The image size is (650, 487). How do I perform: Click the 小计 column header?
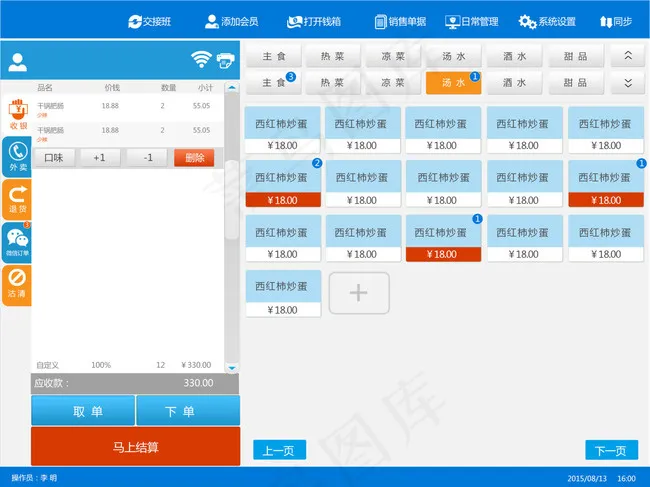(205, 87)
